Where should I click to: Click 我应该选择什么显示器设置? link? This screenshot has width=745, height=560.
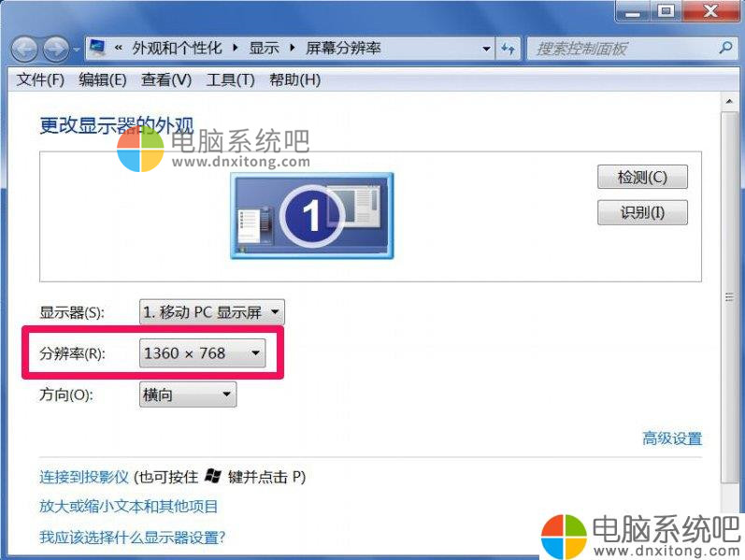click(x=132, y=538)
